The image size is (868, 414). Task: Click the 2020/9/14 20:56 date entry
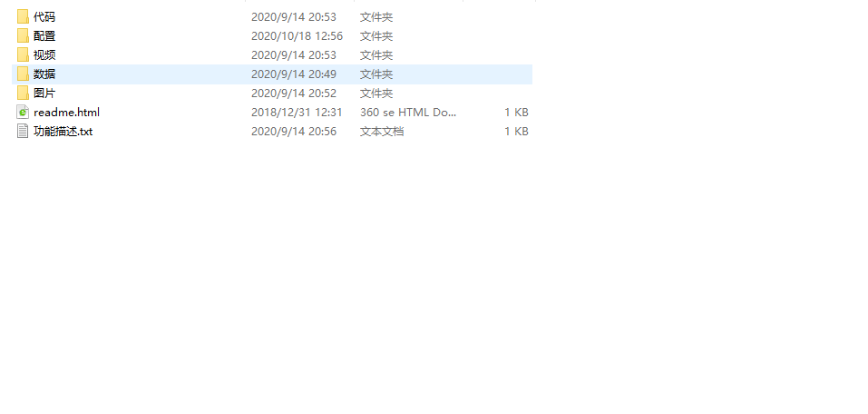(x=294, y=132)
